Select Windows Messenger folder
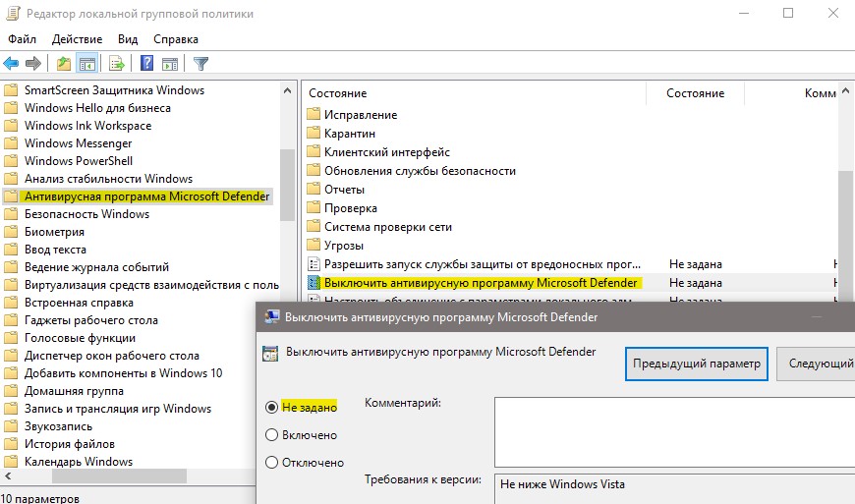 pyautogui.click(x=78, y=143)
